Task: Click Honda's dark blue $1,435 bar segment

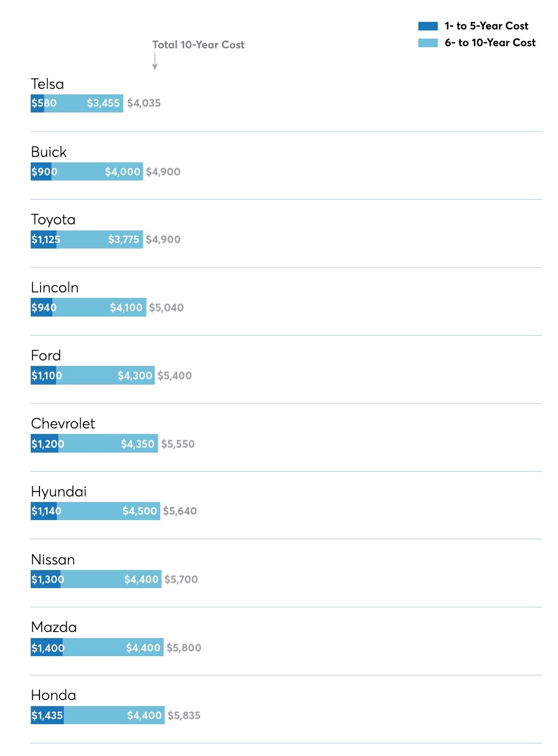Action: click(x=47, y=715)
